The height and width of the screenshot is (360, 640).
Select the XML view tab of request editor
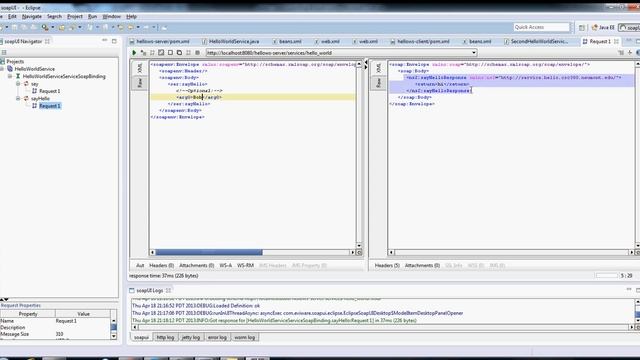point(140,68)
